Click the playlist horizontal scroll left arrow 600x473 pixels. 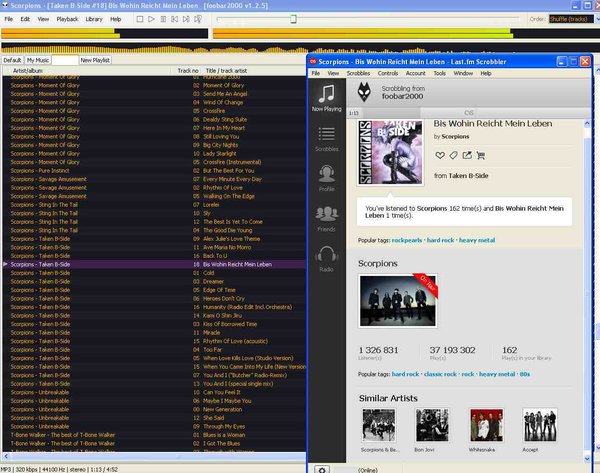[6, 456]
